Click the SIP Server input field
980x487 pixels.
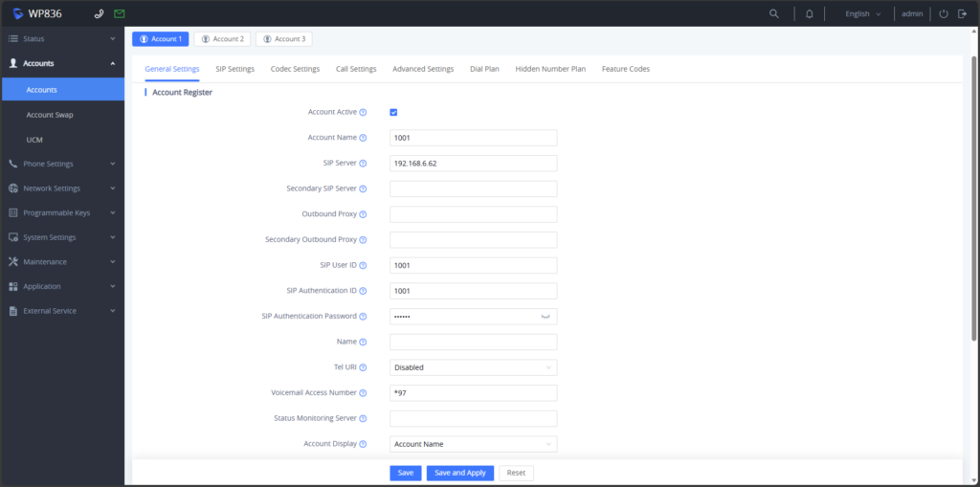473,164
